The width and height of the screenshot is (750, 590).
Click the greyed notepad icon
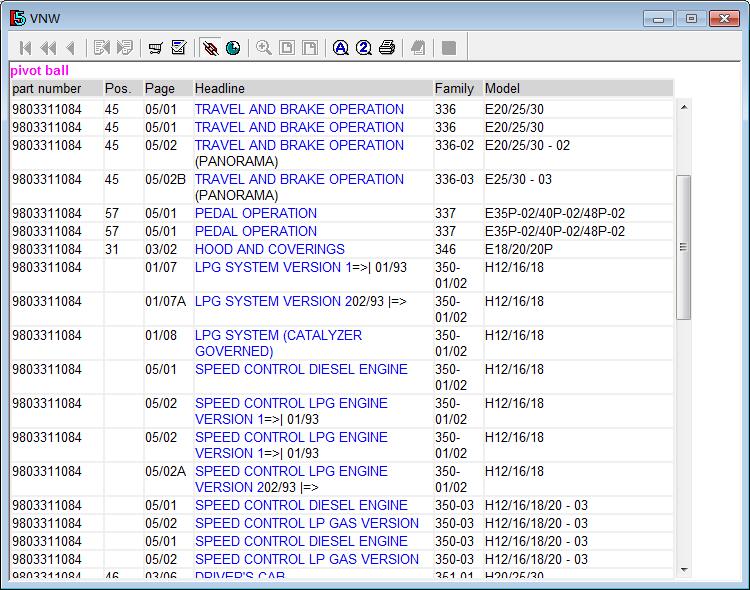(x=418, y=48)
